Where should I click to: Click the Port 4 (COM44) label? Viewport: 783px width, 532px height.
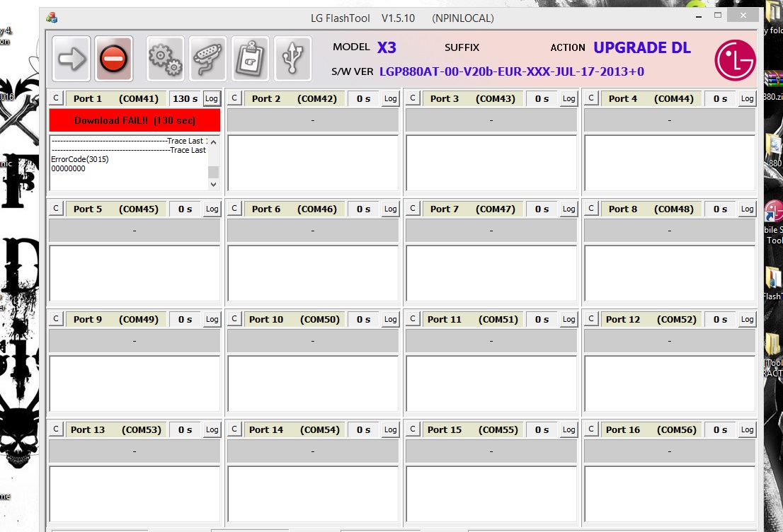coord(651,99)
